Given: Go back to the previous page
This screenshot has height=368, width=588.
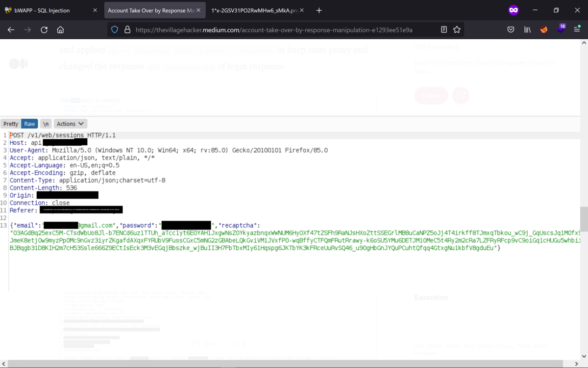Looking at the screenshot, I should click(11, 30).
